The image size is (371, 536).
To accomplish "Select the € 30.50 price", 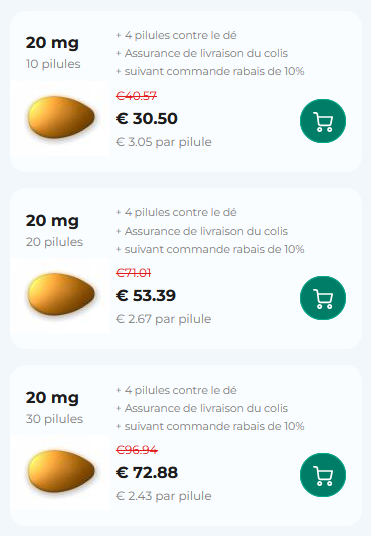I will [x=147, y=119].
